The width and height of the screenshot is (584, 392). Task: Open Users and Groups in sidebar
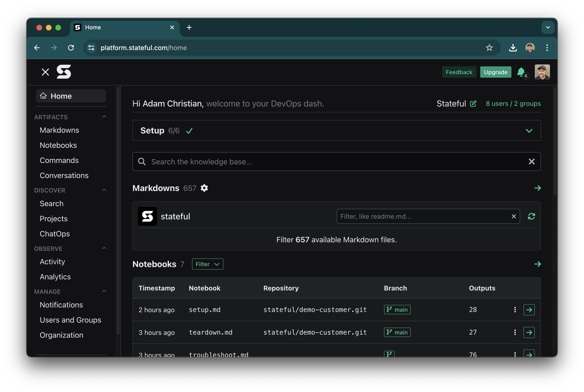[70, 320]
